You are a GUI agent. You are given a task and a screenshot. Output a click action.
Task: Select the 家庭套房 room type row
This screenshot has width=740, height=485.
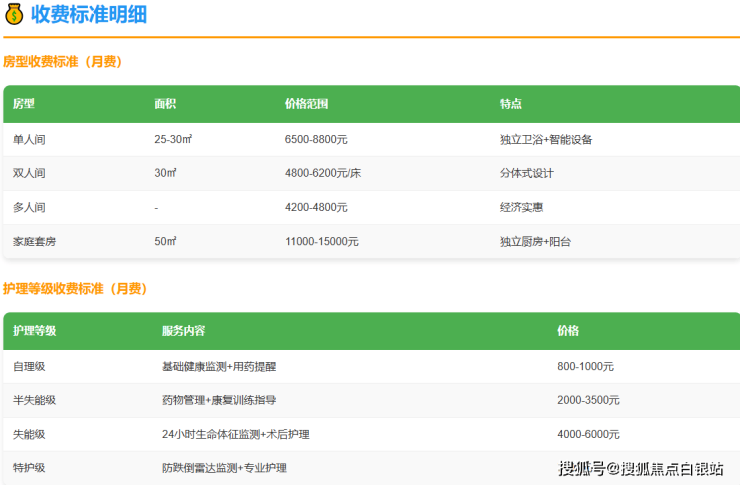coord(34,241)
